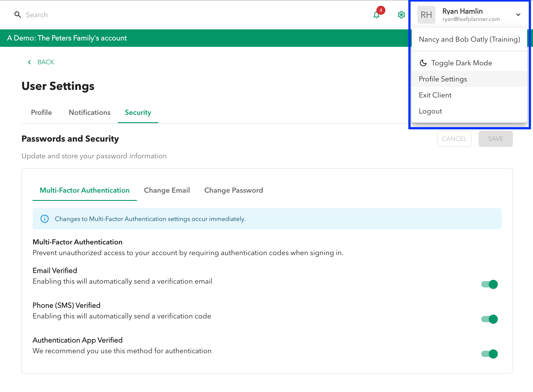Click the moon icon for dark mode
The image size is (533, 392).
(x=423, y=63)
